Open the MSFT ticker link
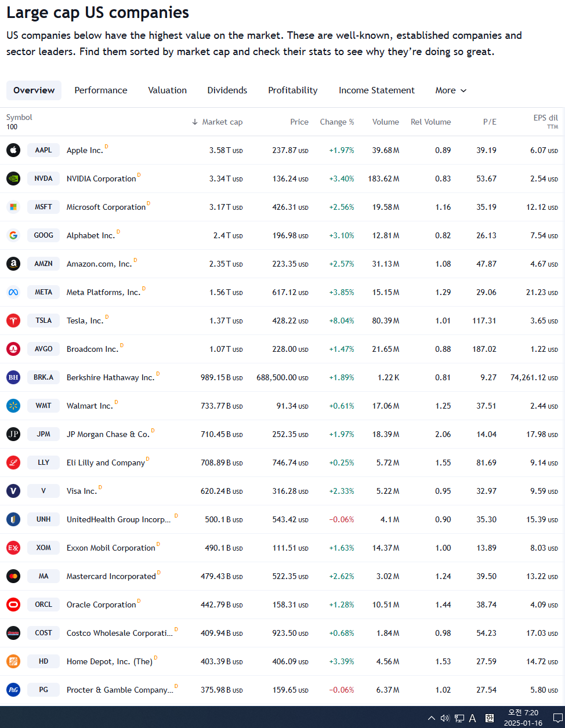 tap(44, 207)
